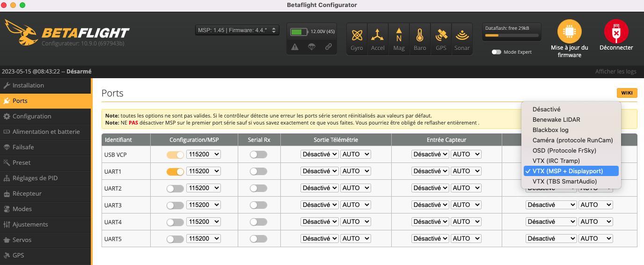The height and width of the screenshot is (265, 644).
Task: Click Afficher les logs link
Action: 615,71
